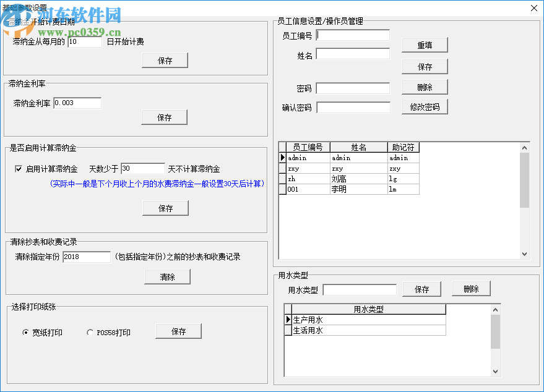Choose POS58打印 as the print format
The image size is (544, 392).
[90, 331]
